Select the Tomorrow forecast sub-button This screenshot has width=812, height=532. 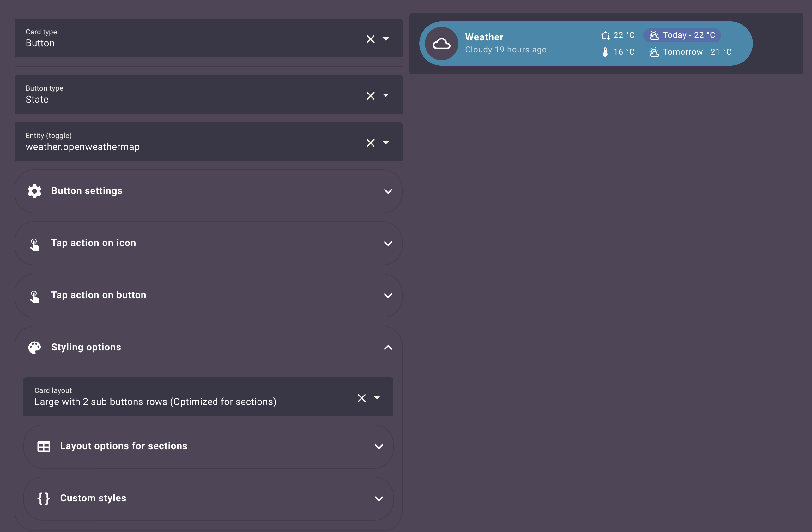point(690,52)
